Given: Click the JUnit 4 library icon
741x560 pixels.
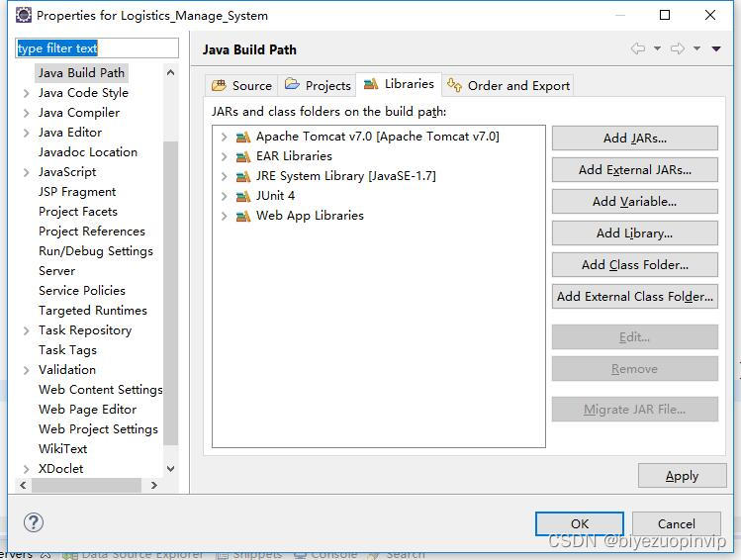Looking at the screenshot, I should click(x=243, y=196).
